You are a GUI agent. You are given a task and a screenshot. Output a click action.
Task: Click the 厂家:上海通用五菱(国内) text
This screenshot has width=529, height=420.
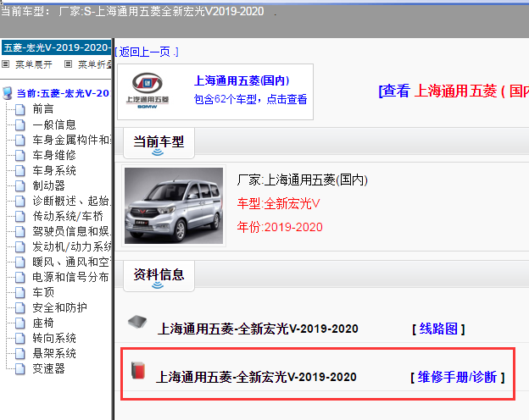point(303,180)
